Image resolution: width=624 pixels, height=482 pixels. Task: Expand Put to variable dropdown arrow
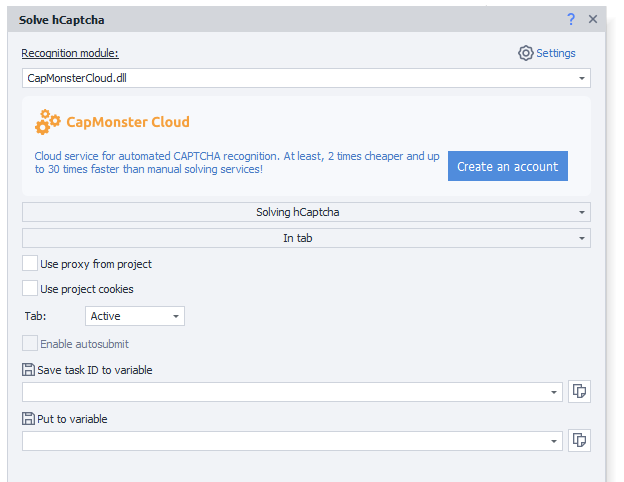(555, 441)
